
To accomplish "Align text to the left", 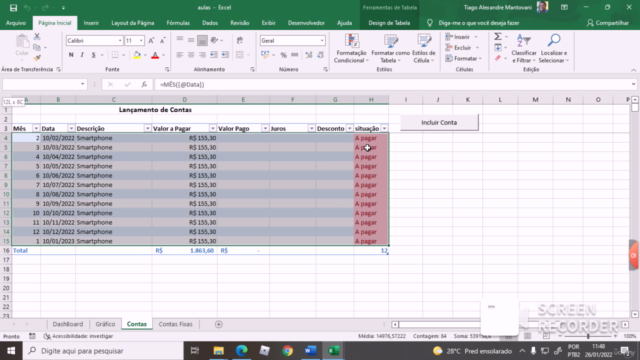I will click(x=180, y=55).
